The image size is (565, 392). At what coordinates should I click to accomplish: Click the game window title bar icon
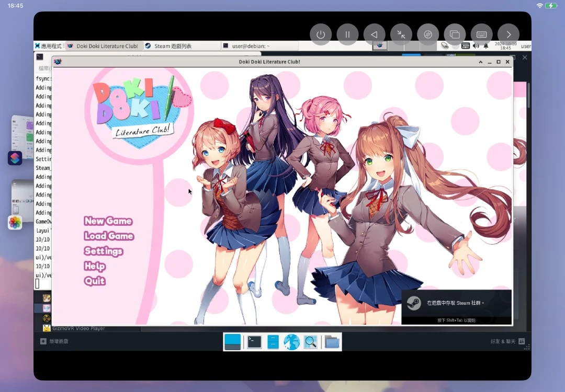[x=58, y=62]
